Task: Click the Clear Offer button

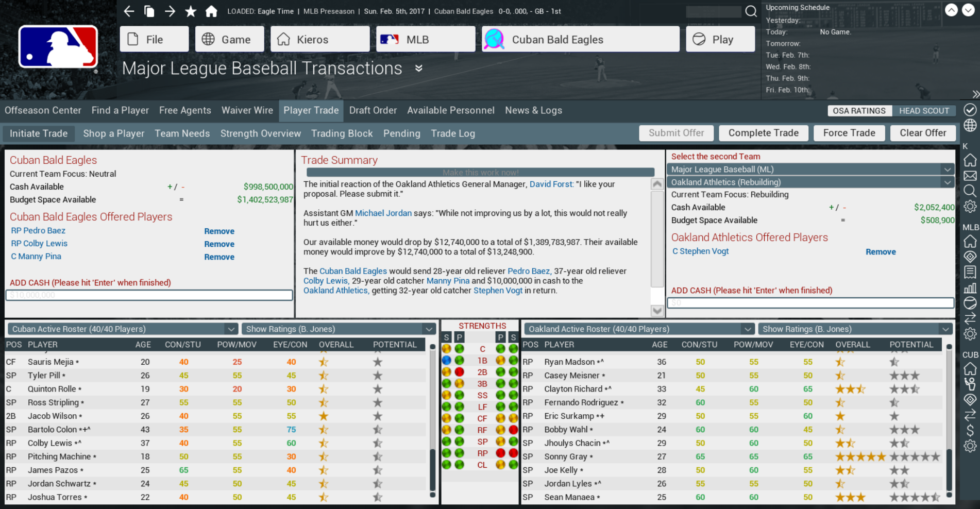Action: (923, 133)
